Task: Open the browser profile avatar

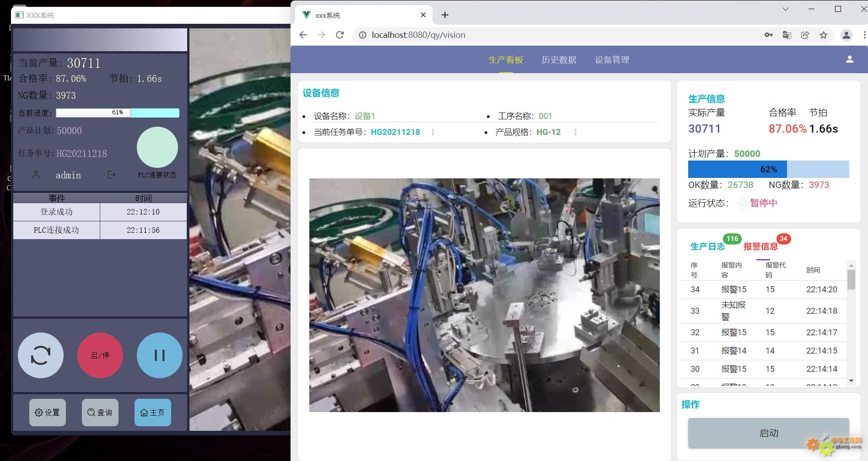Action: [x=846, y=35]
